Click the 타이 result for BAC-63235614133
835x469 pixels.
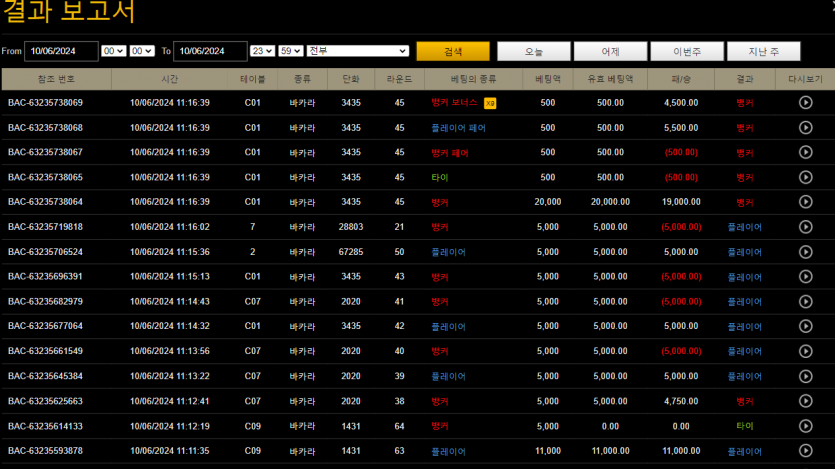[744, 426]
